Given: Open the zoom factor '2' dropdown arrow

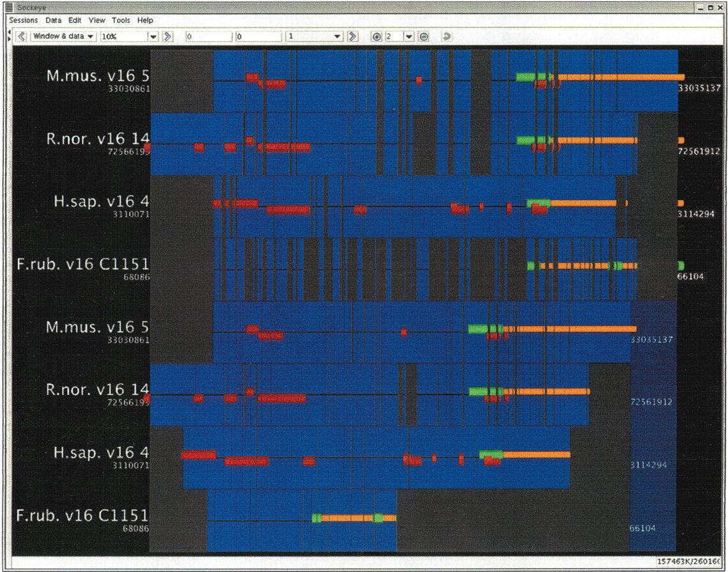Looking at the screenshot, I should 408,36.
